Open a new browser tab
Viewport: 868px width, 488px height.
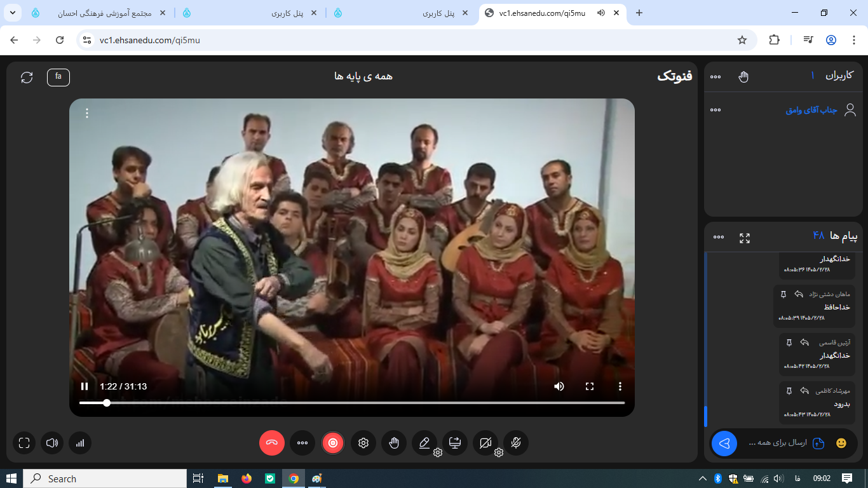639,13
